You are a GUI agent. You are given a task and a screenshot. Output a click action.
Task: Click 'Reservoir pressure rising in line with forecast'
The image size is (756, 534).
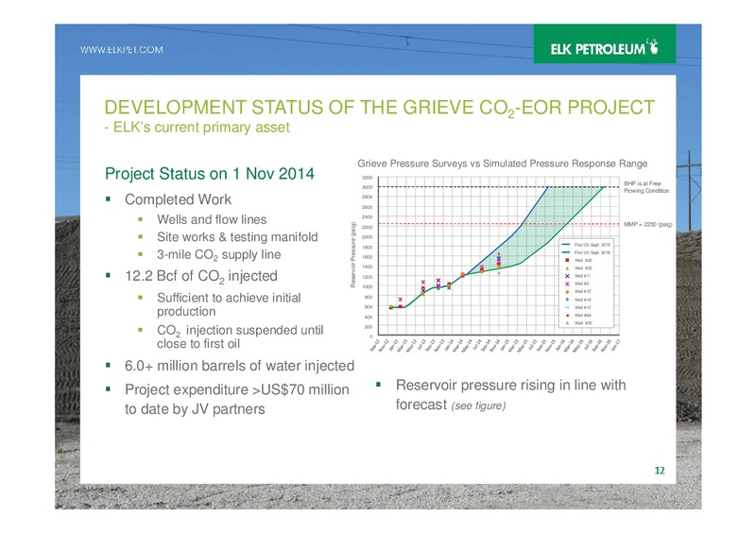click(510, 394)
